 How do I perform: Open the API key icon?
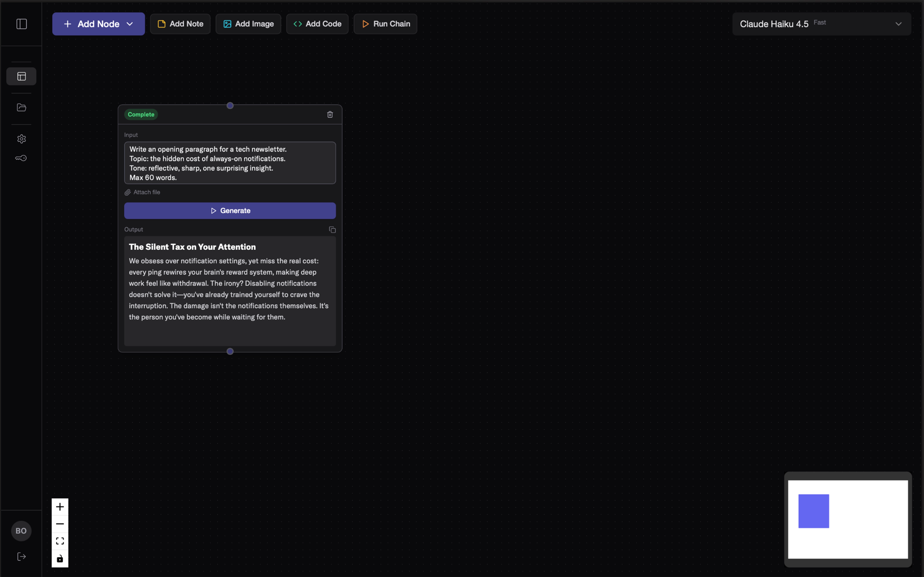pos(21,158)
